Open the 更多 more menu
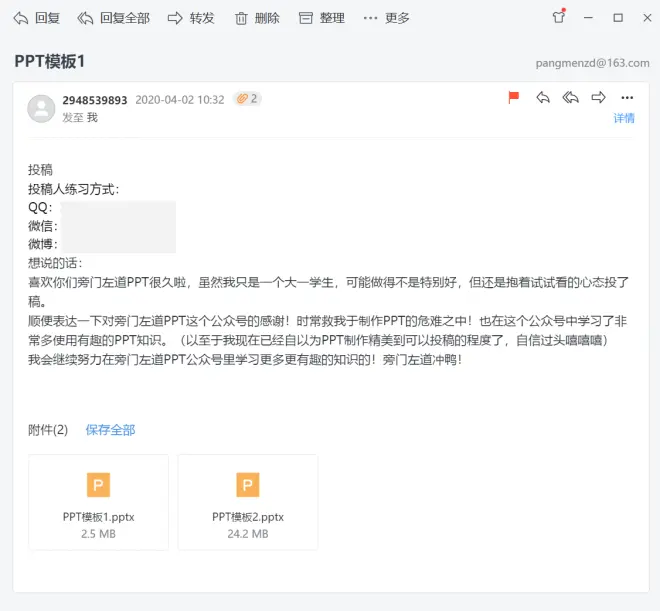Image resolution: width=660 pixels, height=611 pixels. pos(386,18)
